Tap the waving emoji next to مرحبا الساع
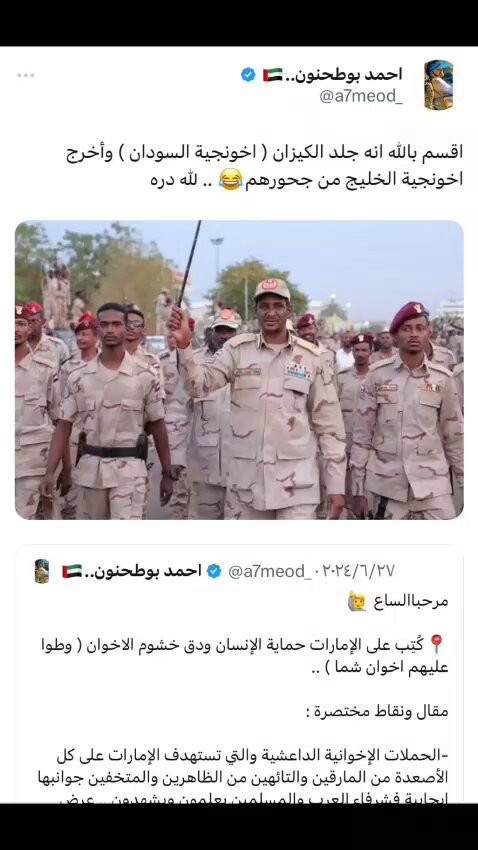478x850 pixels. [x=357, y=602]
